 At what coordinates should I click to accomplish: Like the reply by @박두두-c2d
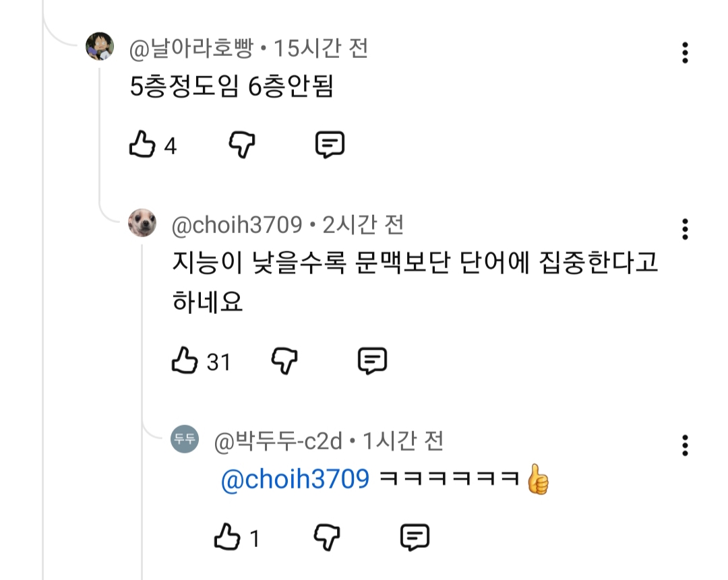pos(227,538)
